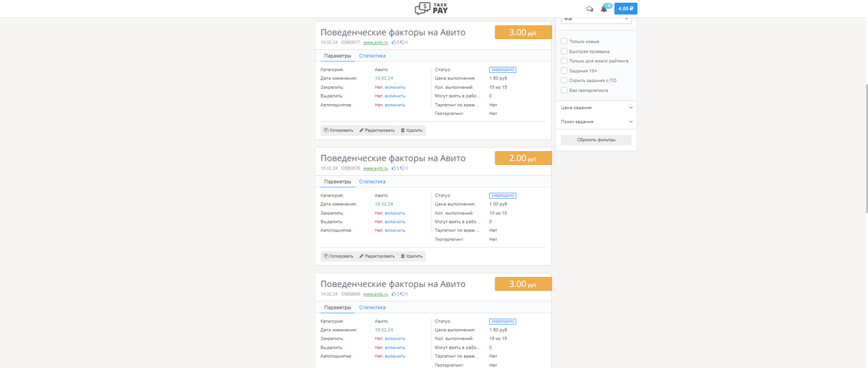This screenshot has height=368, width=868.
Task: Open the category dropdown above the checkboxes
Action: [x=596, y=19]
